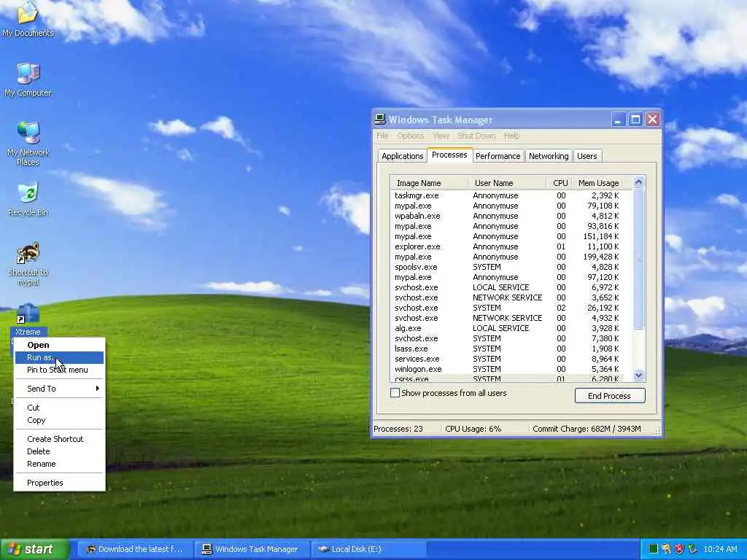747x560 pixels.
Task: Click the process list scroll up arrow
Action: tap(639, 182)
